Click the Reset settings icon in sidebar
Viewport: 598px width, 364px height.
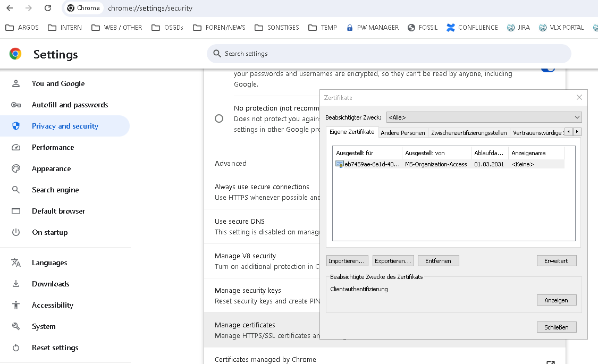pyautogui.click(x=16, y=348)
